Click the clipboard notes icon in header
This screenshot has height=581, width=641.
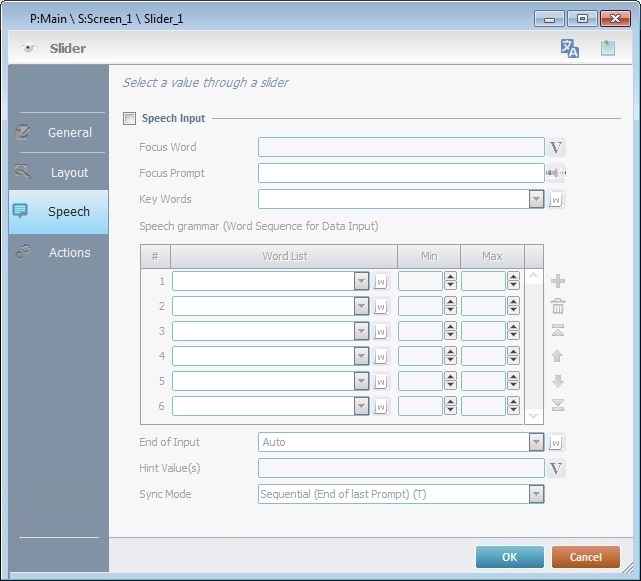607,48
